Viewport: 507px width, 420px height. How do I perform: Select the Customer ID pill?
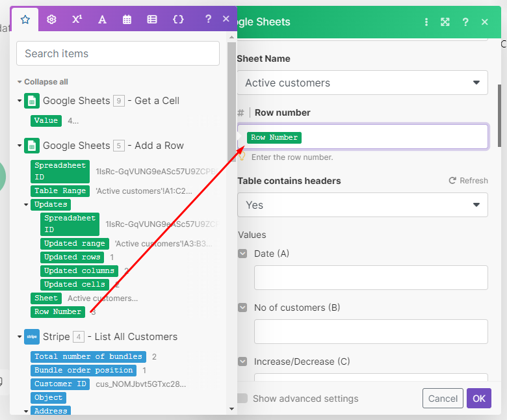tap(60, 384)
